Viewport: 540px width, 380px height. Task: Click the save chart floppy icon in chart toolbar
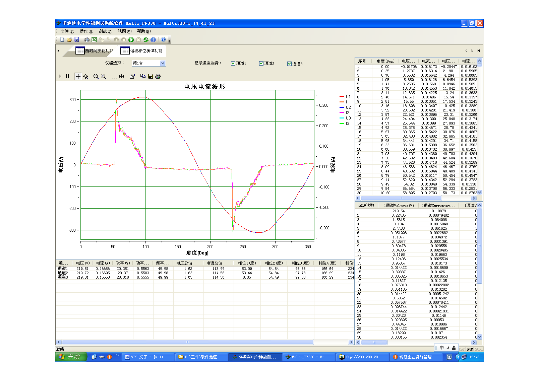(x=150, y=76)
